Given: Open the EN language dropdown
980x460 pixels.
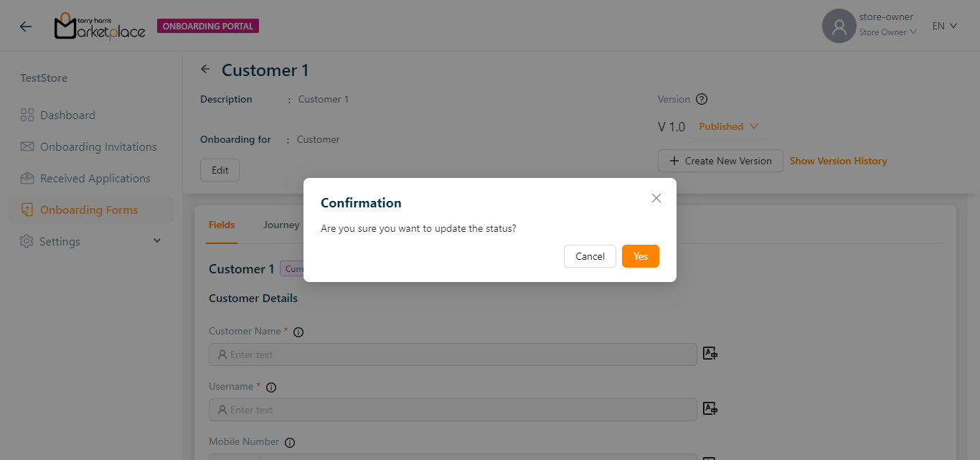Looking at the screenshot, I should tap(944, 26).
